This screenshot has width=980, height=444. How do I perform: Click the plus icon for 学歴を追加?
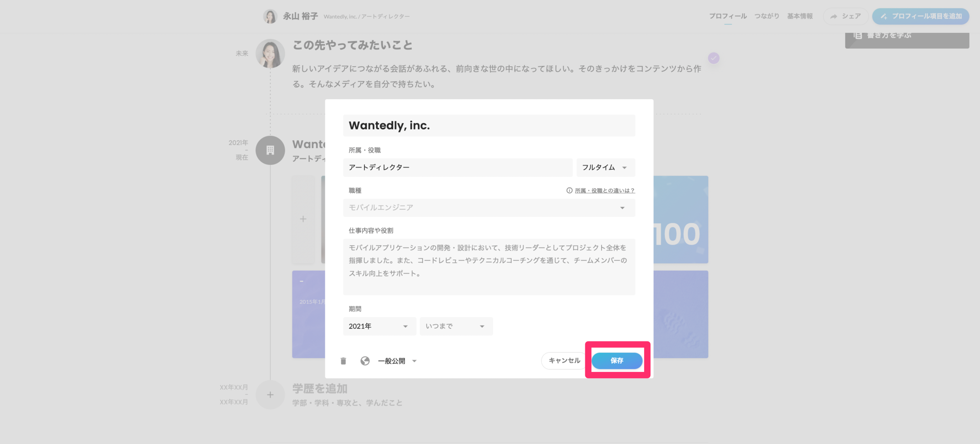(x=270, y=395)
